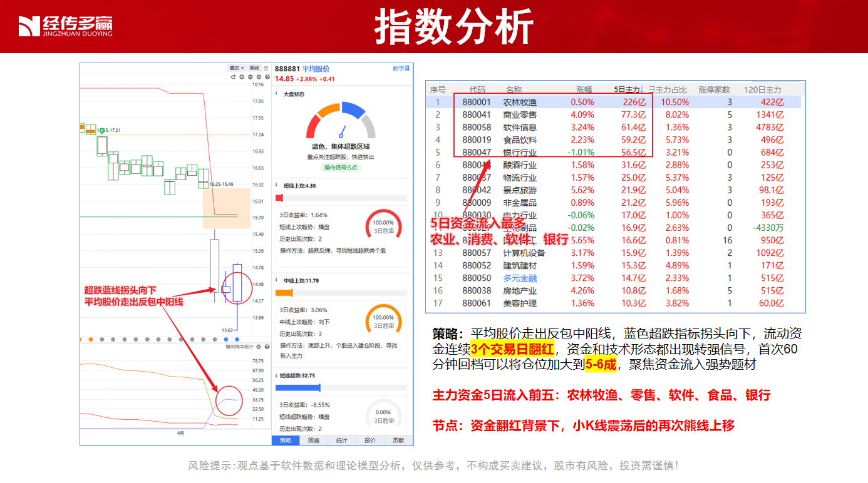The height and width of the screenshot is (483, 868).
Task: Select the 软件信息 sector name
Action: (x=520, y=127)
